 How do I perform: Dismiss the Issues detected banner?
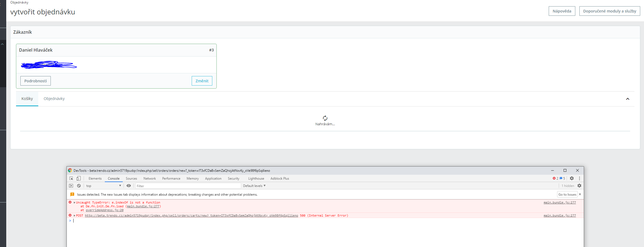click(x=580, y=194)
